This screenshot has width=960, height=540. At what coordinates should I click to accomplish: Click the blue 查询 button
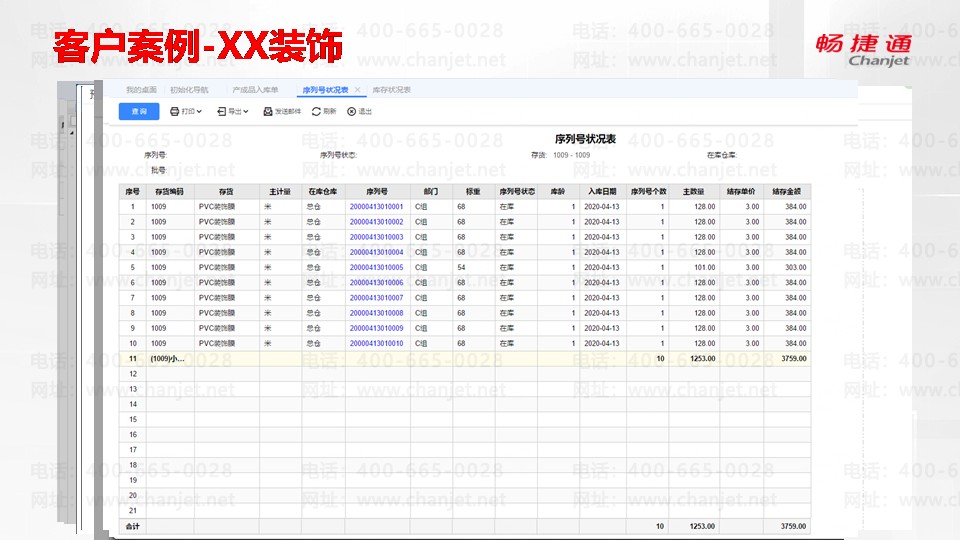[x=139, y=112]
